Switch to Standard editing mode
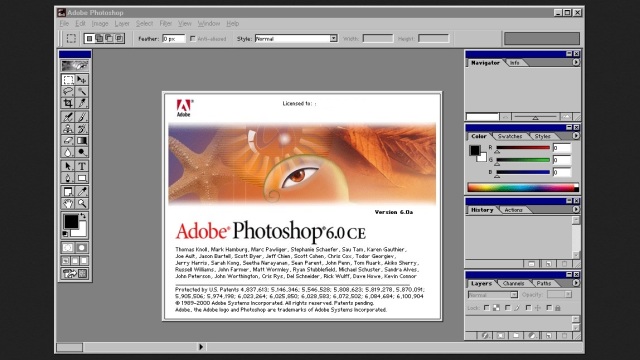Image resolution: width=640 pixels, height=360 pixels. [68, 248]
